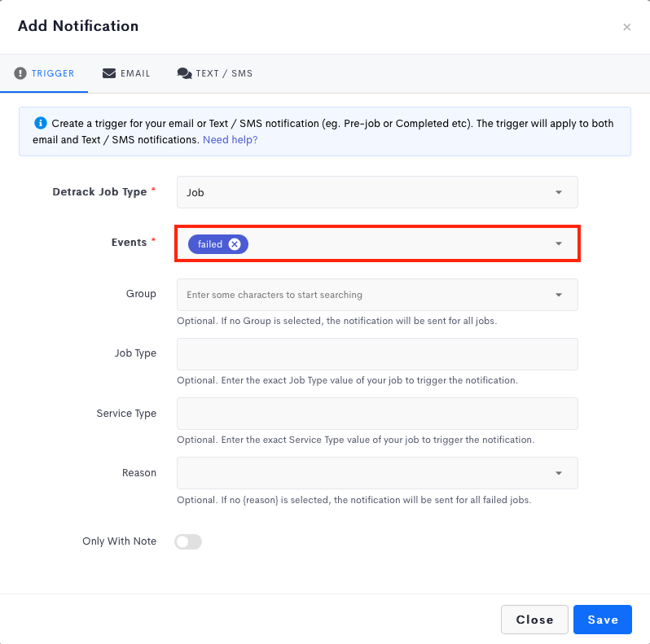Image resolution: width=650 pixels, height=644 pixels.
Task: Expand the Events dropdown arrow
Action: tap(559, 243)
